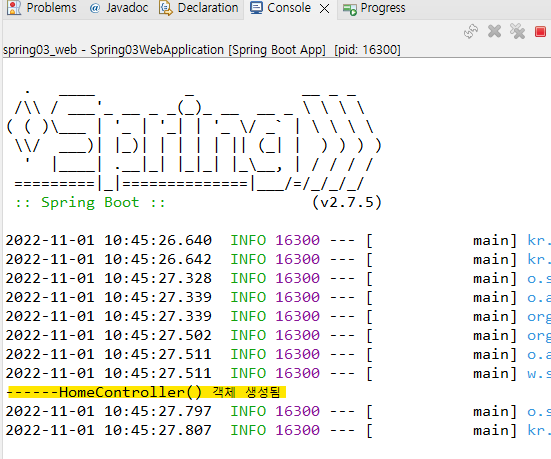Click the Problems tab icon

tap(14, 8)
